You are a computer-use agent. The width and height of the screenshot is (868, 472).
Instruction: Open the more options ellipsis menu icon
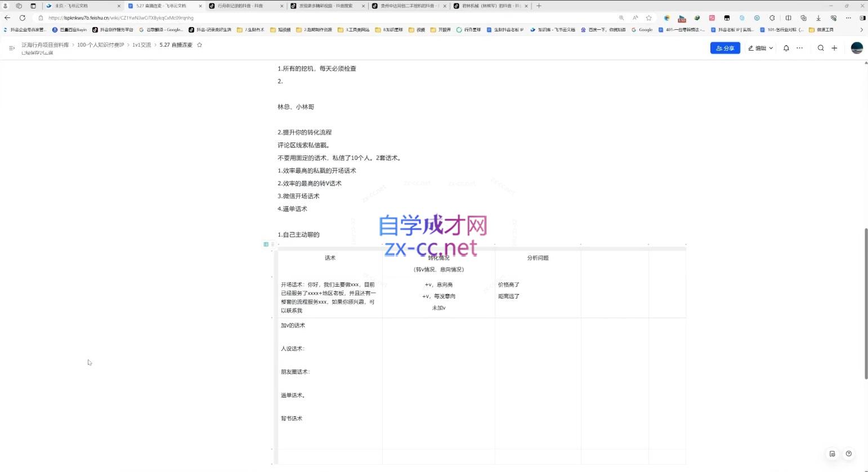point(800,48)
